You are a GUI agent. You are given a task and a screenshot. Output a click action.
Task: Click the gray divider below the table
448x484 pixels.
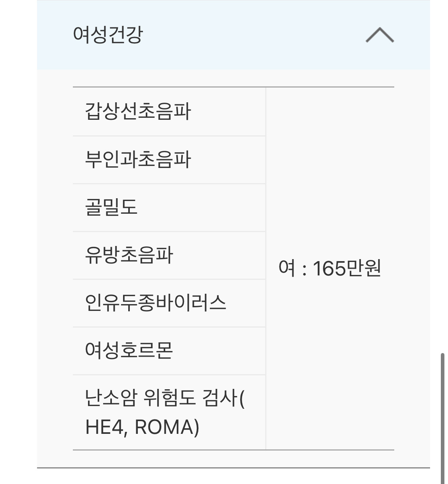click(x=233, y=468)
